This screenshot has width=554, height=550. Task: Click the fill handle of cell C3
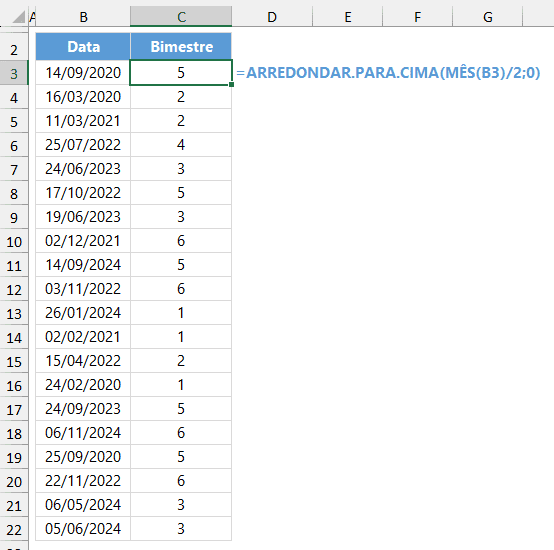231,84
